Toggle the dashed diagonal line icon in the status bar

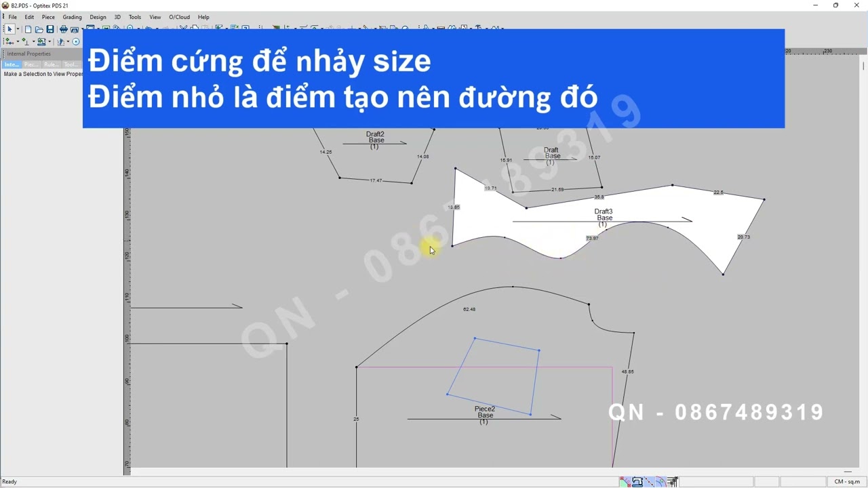pyautogui.click(x=649, y=482)
